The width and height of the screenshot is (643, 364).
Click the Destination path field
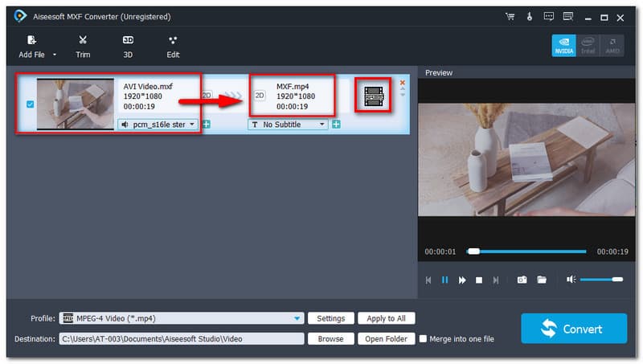coord(182,339)
